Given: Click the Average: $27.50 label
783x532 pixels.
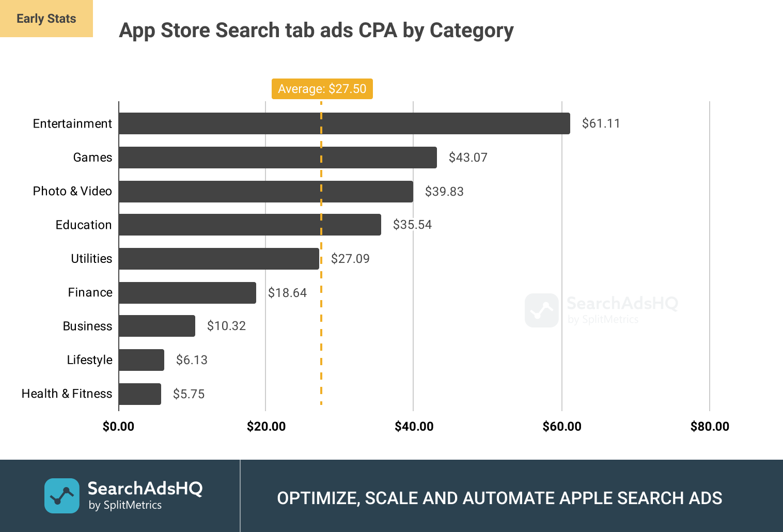Looking at the screenshot, I should point(322,89).
